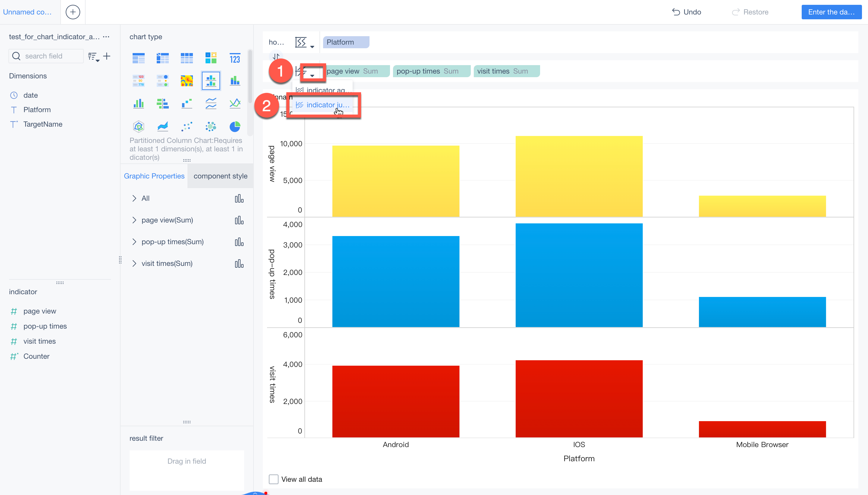This screenshot has width=868, height=495.
Task: Select the stacked column chart type
Action: [235, 81]
